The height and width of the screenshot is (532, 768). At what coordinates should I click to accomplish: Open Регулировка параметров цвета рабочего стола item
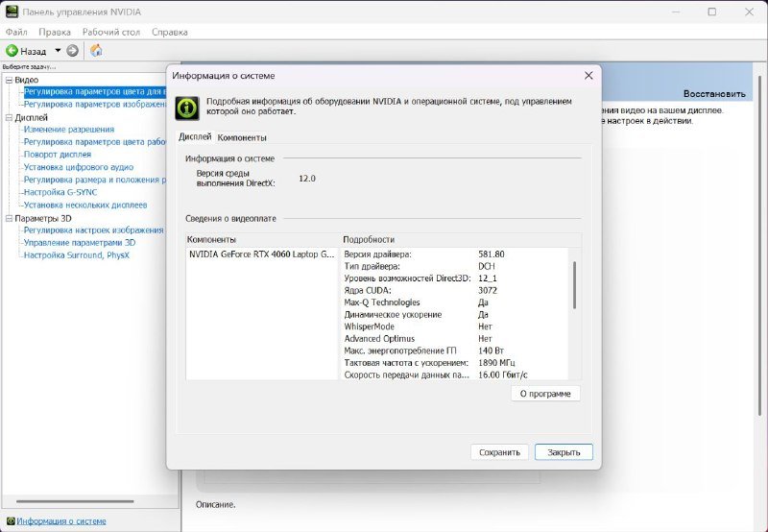click(95, 142)
